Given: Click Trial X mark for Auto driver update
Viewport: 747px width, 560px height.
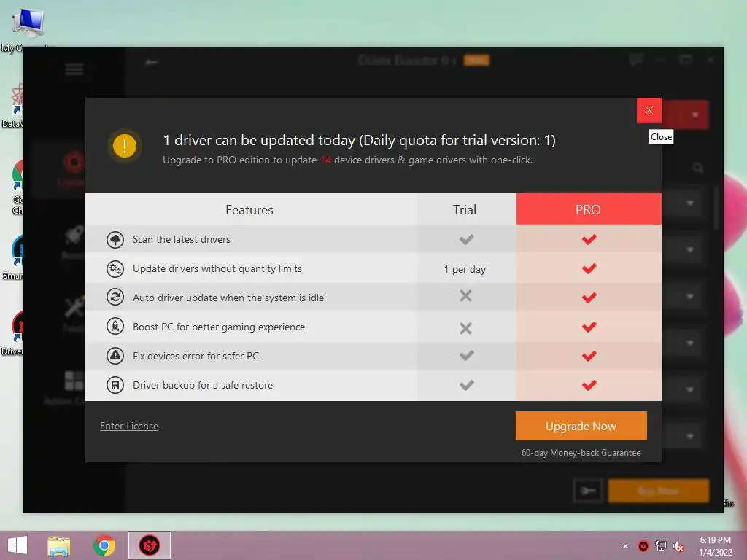Looking at the screenshot, I should (x=466, y=296).
